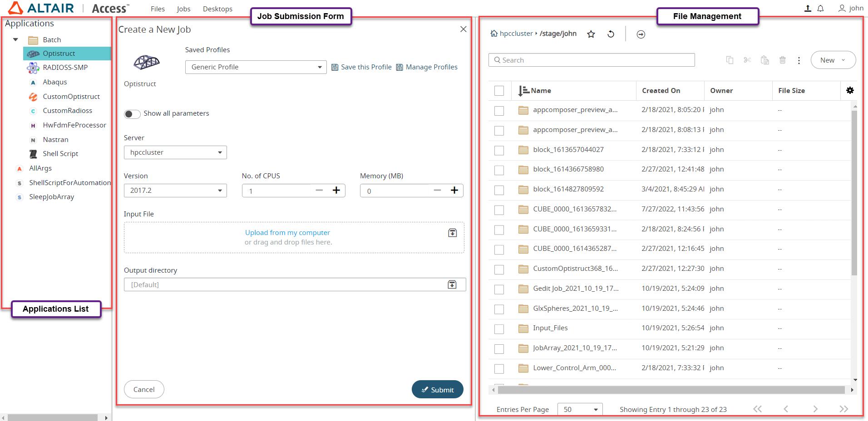The width and height of the screenshot is (868, 421).
Task: Open Entries Per Page dropdown
Action: (x=580, y=409)
